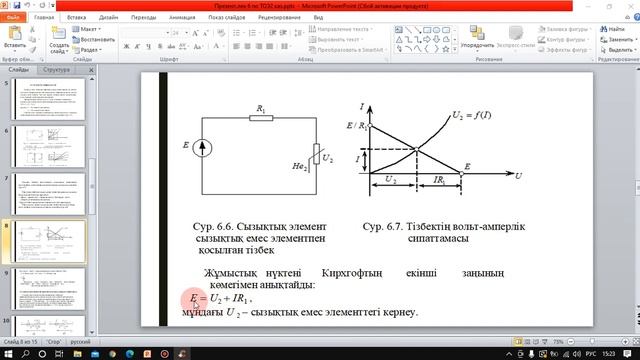Switch to the Структура outline pane tab

[x=56, y=70]
